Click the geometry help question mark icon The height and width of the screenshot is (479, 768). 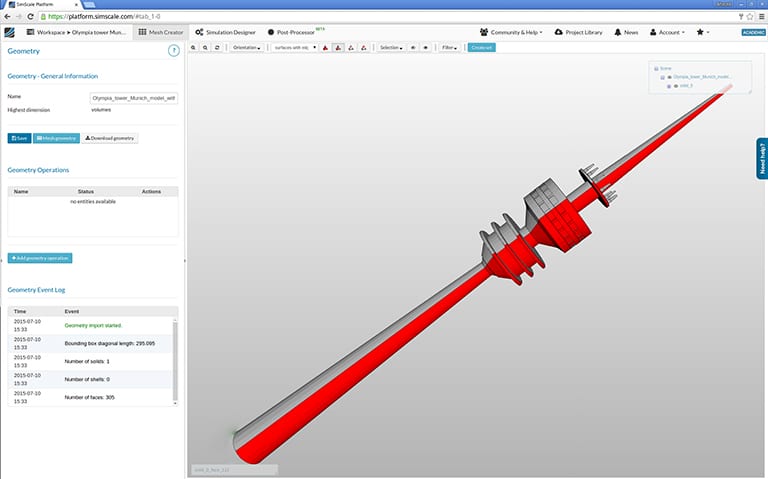174,49
